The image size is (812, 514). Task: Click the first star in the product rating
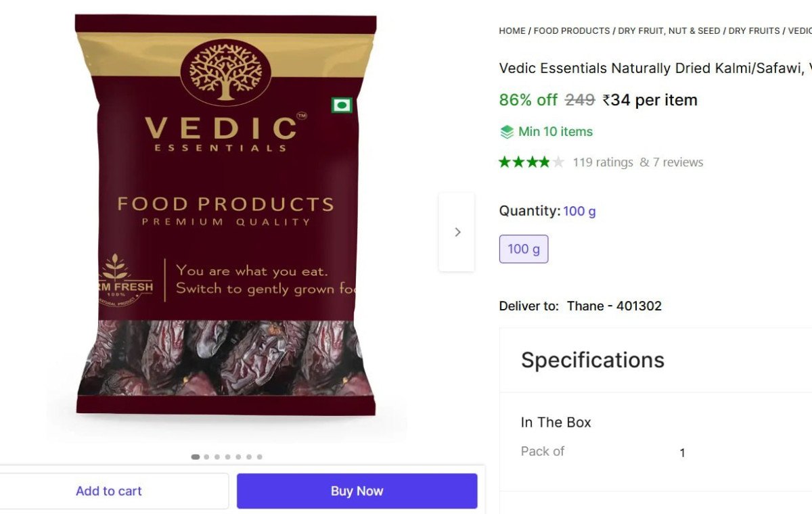click(503, 162)
